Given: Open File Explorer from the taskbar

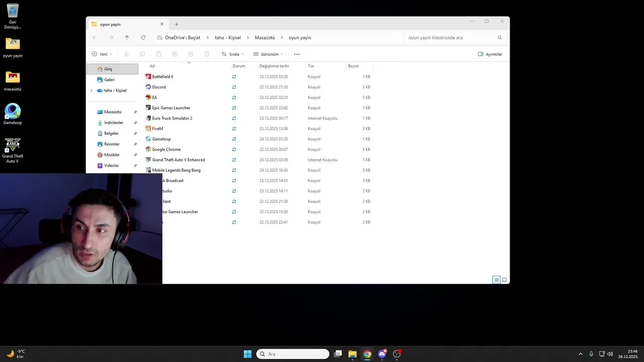Looking at the screenshot, I should pyautogui.click(x=352, y=354).
